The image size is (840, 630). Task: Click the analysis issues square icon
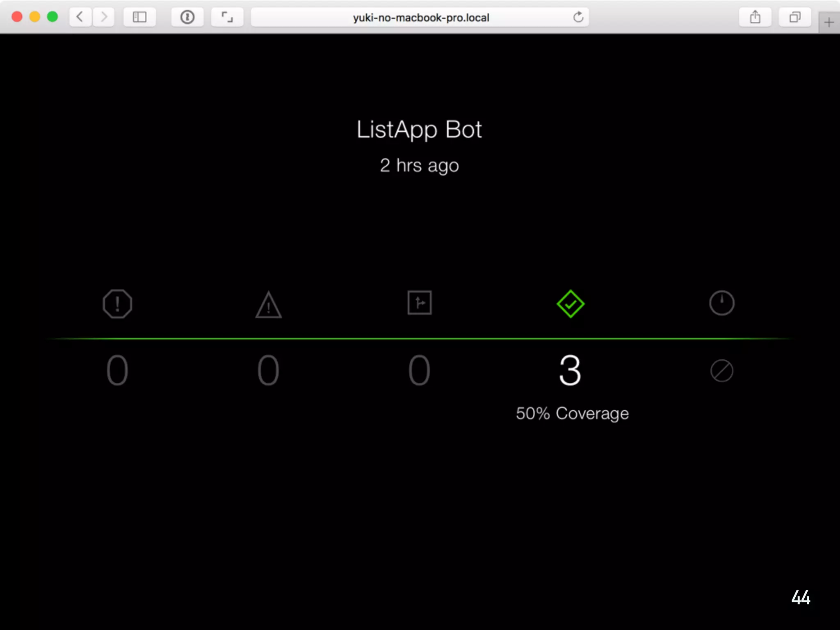click(x=419, y=303)
